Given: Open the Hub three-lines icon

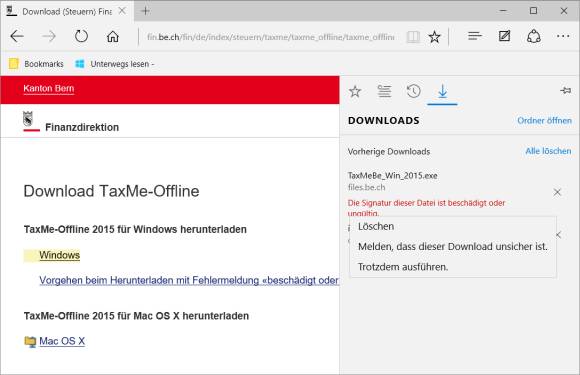Looking at the screenshot, I should pyautogui.click(x=475, y=36).
